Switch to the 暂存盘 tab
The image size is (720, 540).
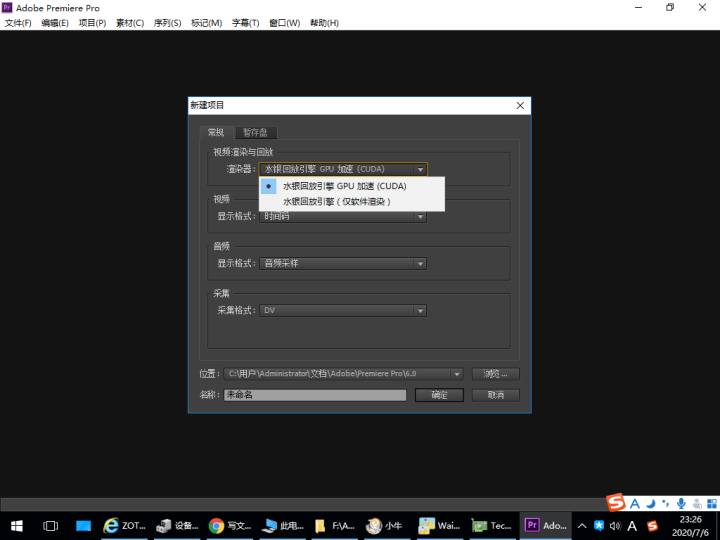(x=255, y=132)
